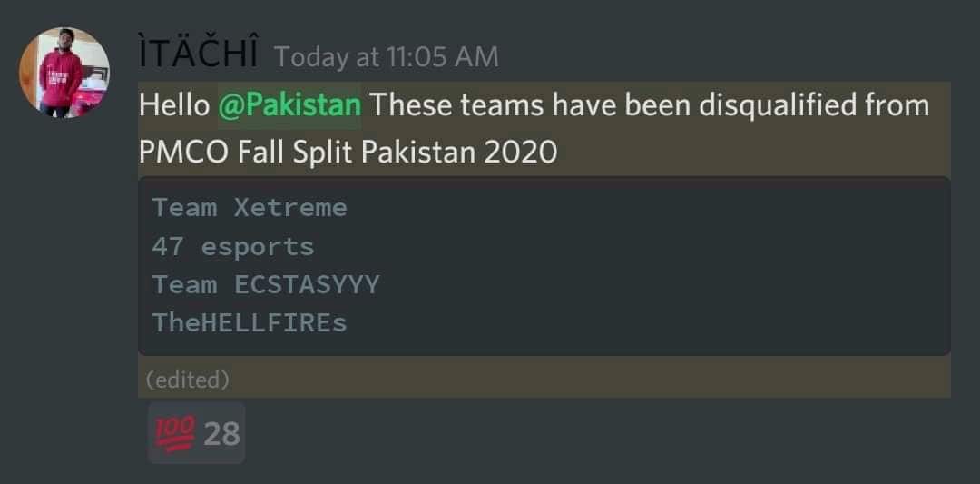Open ÌTÄČHÎ's profile avatar picture

[64, 74]
